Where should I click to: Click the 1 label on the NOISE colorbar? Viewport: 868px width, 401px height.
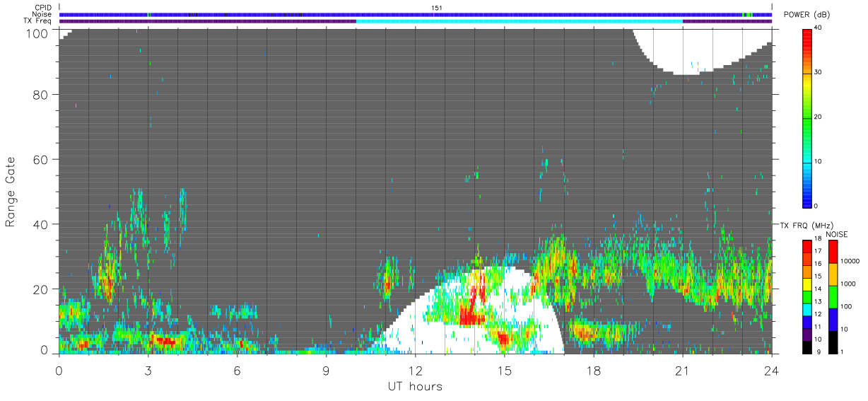[843, 352]
